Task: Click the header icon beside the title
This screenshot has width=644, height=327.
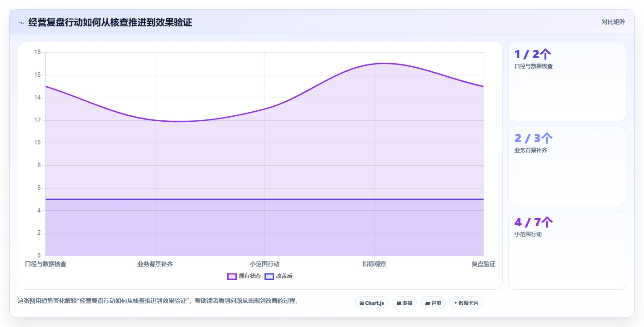Action: (21, 23)
